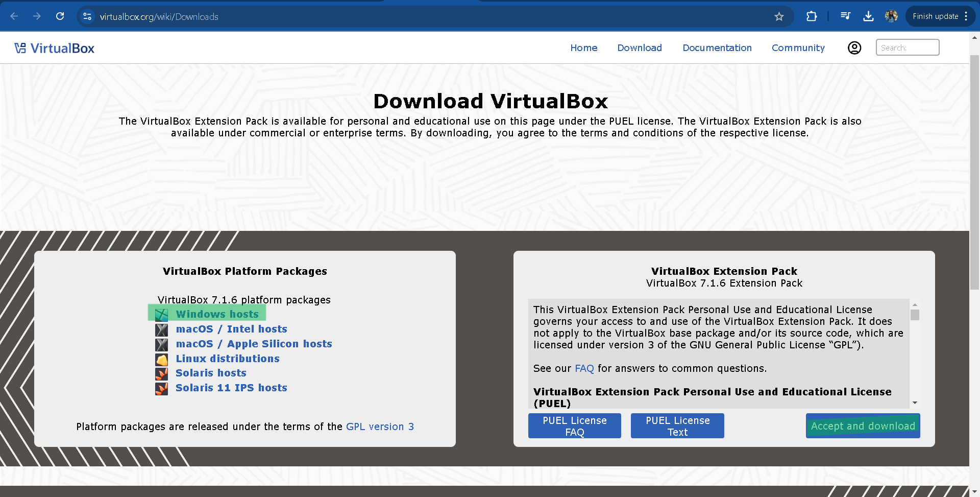Click the Download VirtualBox heading

coord(491,101)
